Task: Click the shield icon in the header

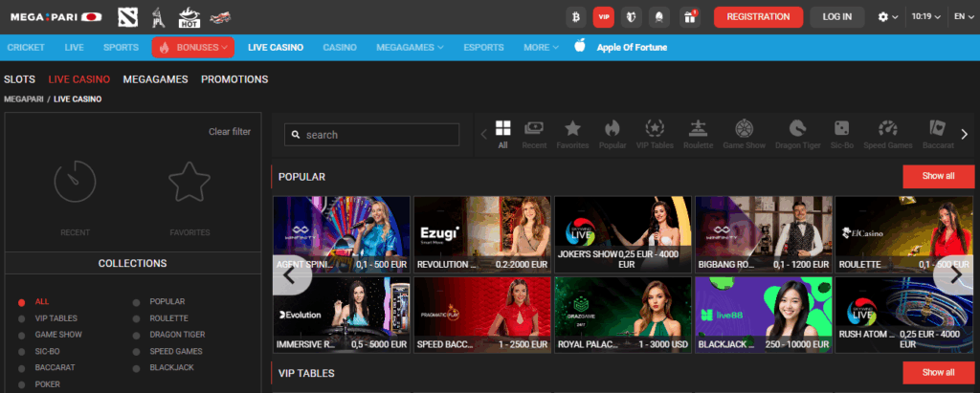Action: tap(632, 17)
